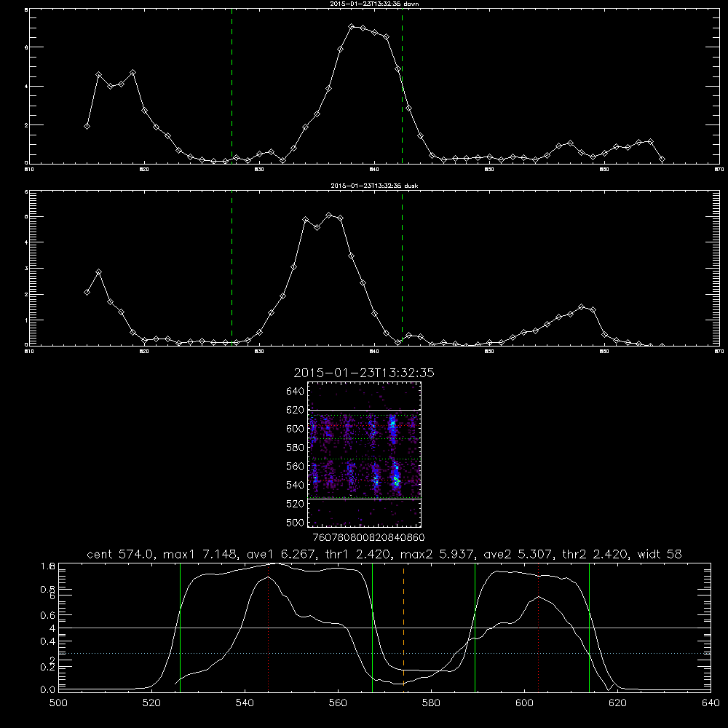Click the green vertical line near 590 in bottom plot
Screen dimensions: 728x728
click(475, 627)
